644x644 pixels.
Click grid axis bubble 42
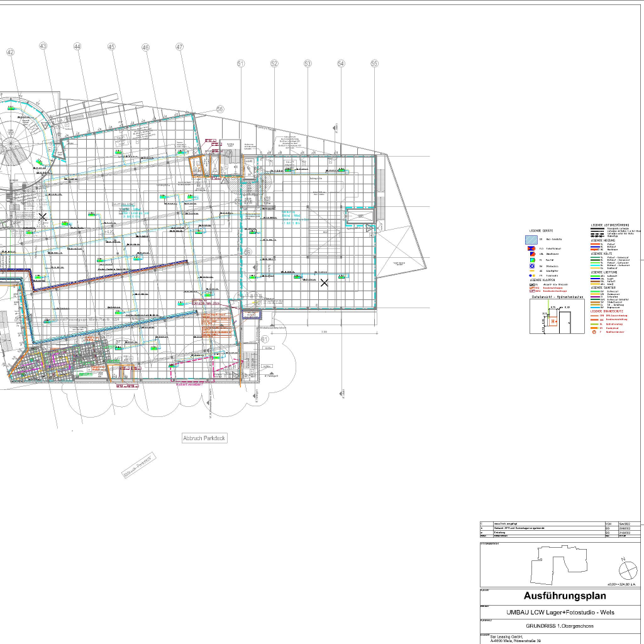pos(10,53)
